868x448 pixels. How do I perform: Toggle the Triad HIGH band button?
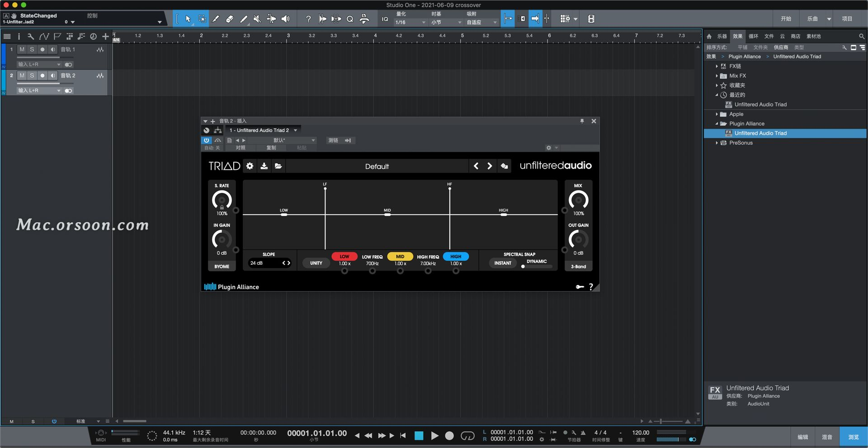click(456, 256)
